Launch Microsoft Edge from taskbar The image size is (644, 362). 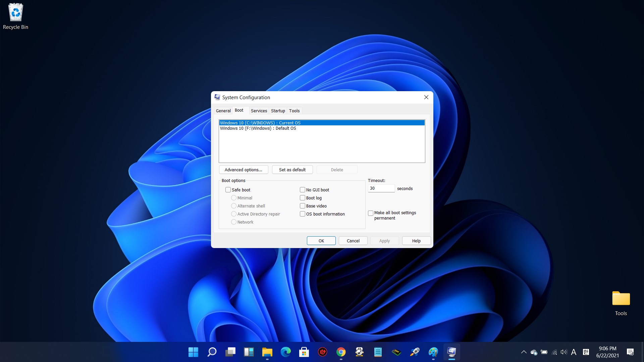tap(285, 352)
